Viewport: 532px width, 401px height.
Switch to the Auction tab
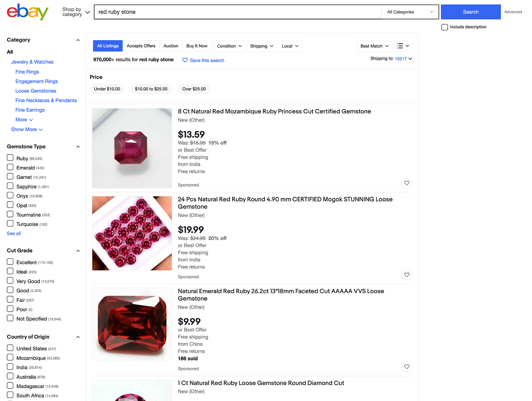click(x=170, y=46)
